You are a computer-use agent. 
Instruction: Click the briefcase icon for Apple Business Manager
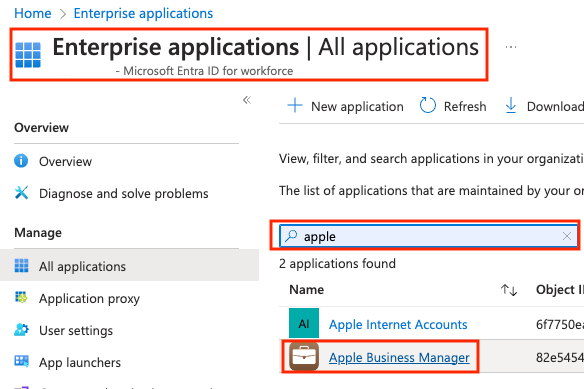point(304,357)
